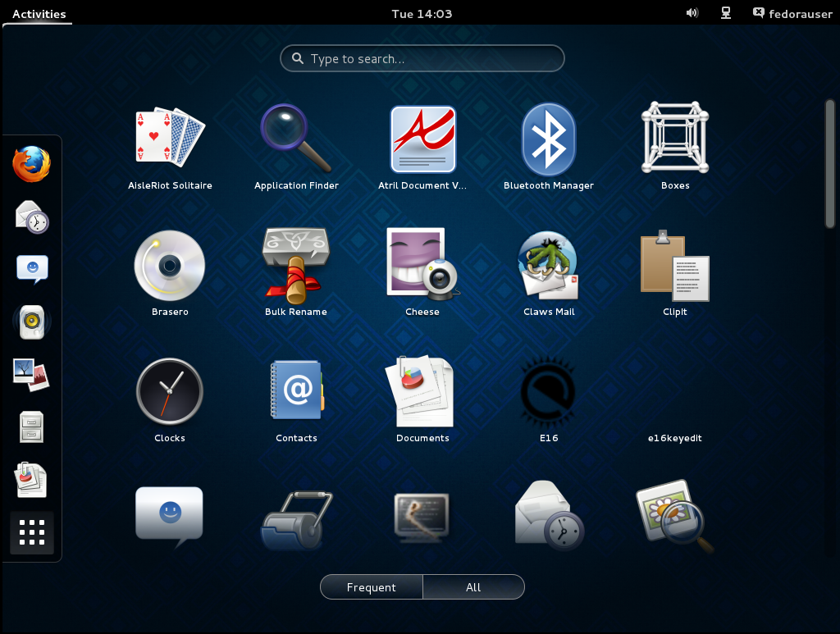Screen dimensions: 840x634
Task: Open the Clocks application
Action: (x=170, y=390)
